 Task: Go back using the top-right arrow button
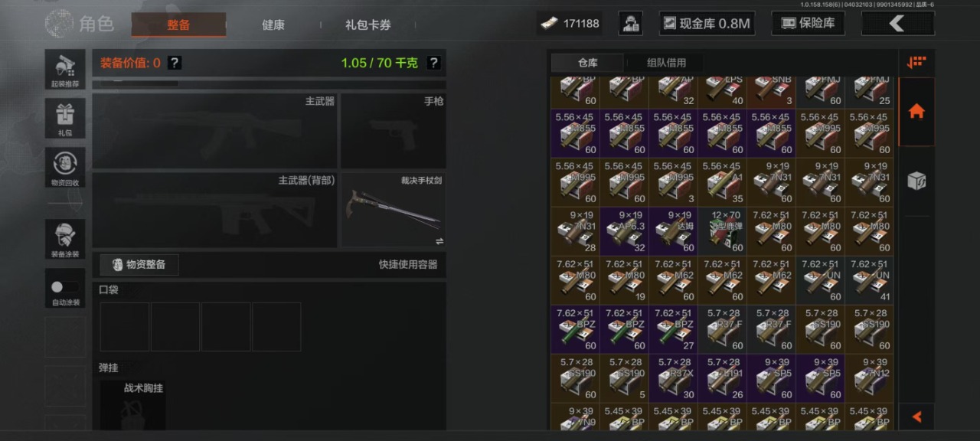tap(897, 24)
